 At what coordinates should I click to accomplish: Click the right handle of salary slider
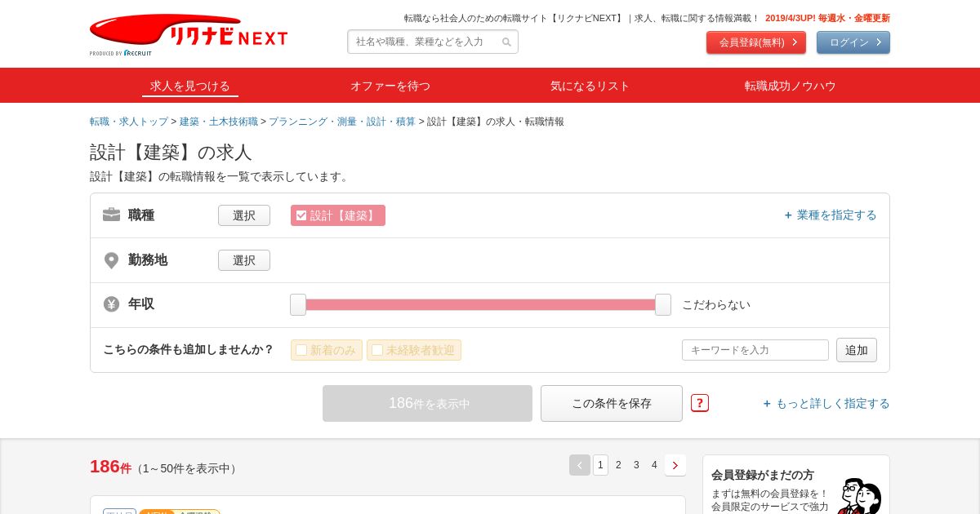663,304
